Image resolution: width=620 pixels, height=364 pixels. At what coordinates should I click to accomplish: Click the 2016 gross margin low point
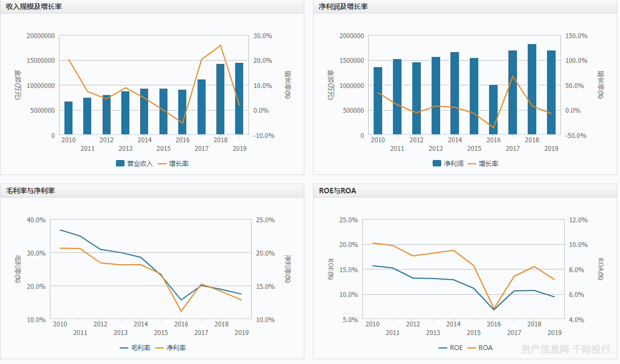pyautogui.click(x=181, y=300)
